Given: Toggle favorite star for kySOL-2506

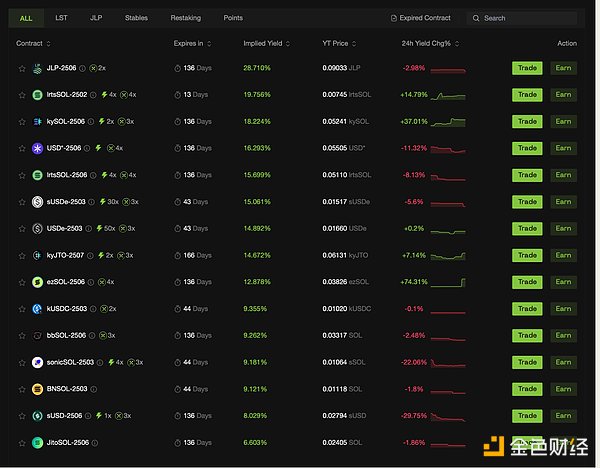Looking at the screenshot, I should coord(22,122).
